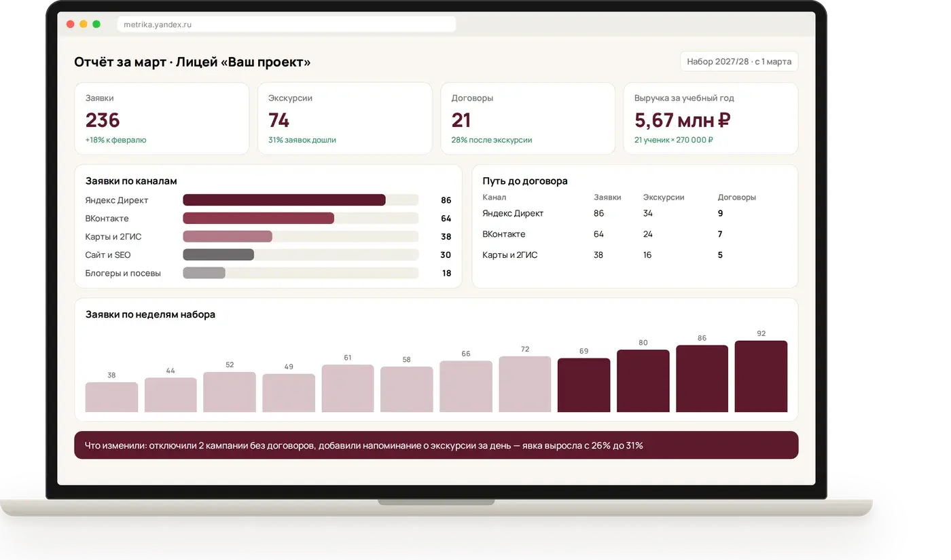Click the '31% заявок дошли' text
This screenshot has width=951, height=560.
tap(302, 140)
